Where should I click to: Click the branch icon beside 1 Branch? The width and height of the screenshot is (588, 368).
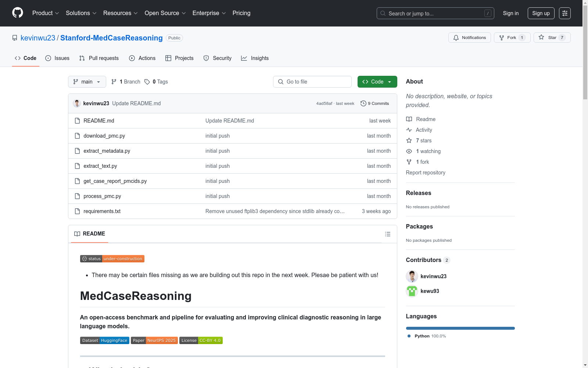click(x=114, y=82)
